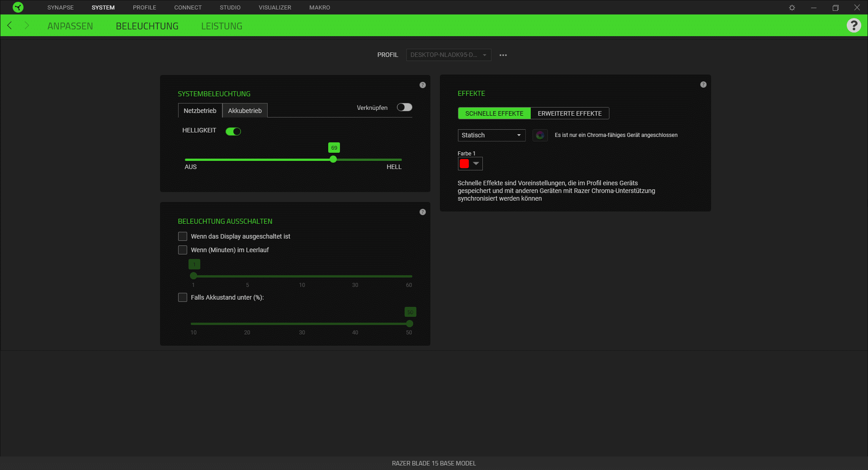The width and height of the screenshot is (868, 470).
Task: Open profile options three-dot menu
Action: pyautogui.click(x=503, y=55)
